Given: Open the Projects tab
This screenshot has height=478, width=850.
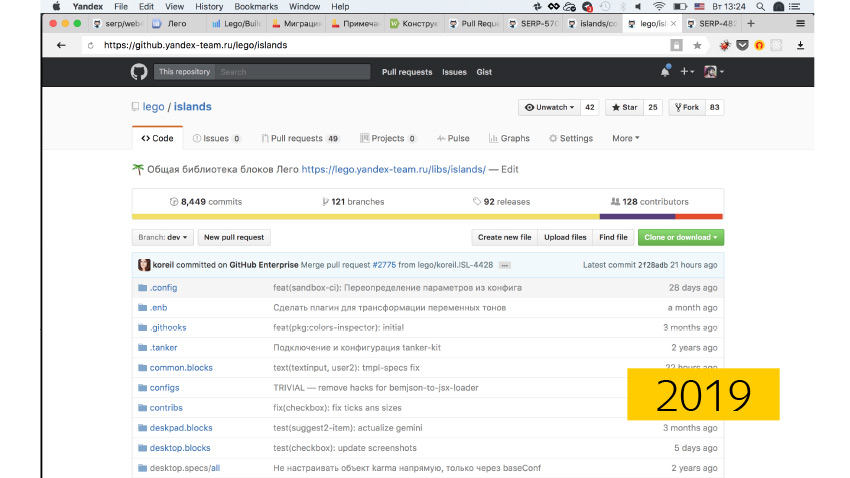Looking at the screenshot, I should pos(388,138).
